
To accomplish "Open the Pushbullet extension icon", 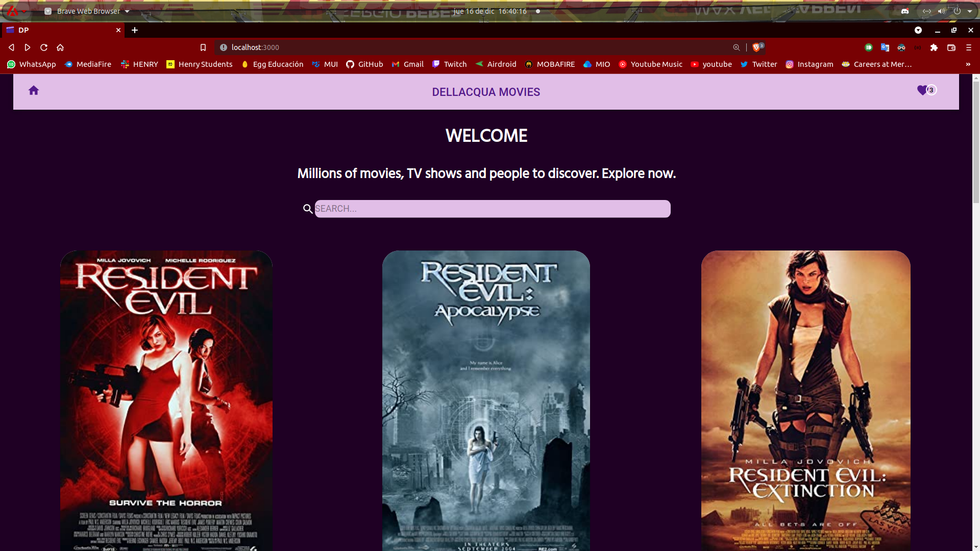I will tap(868, 47).
